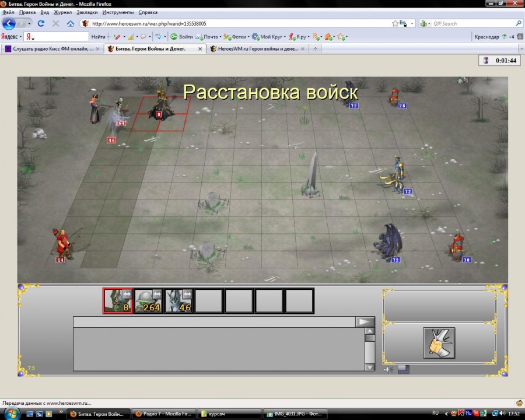Open курсач folder in taskbar
The width and height of the screenshot is (525, 420).
tap(230, 414)
